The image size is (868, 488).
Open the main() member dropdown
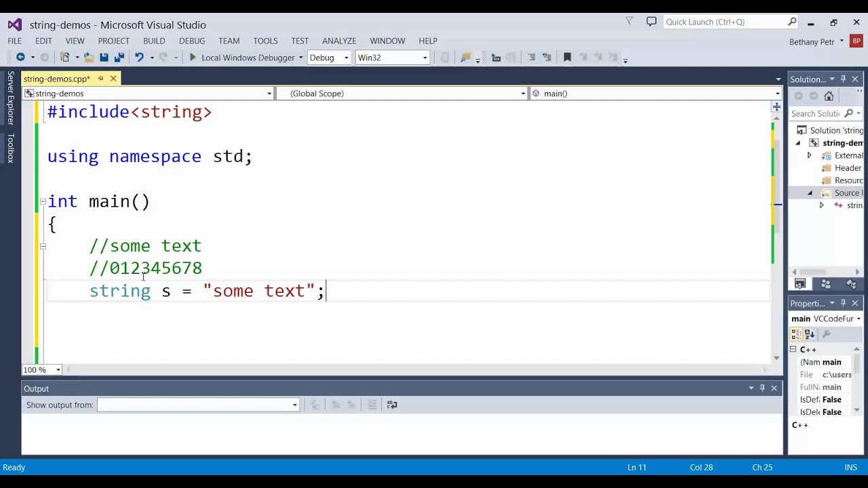[777, 94]
